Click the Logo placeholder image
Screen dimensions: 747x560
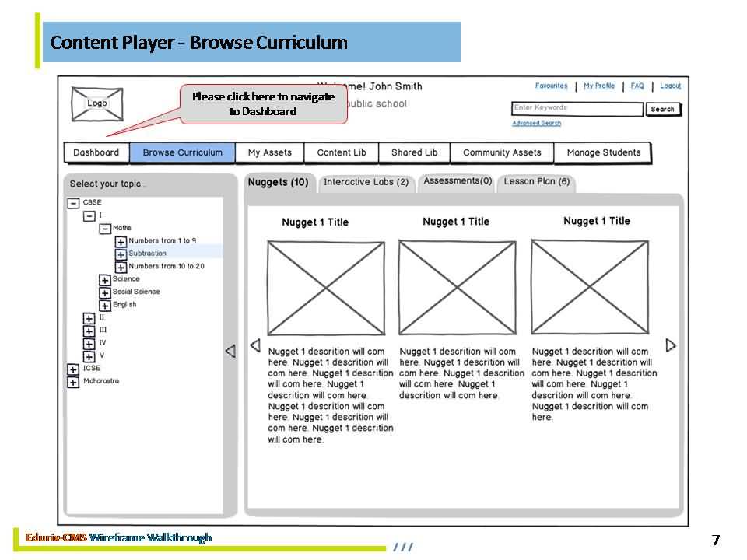coord(96,104)
